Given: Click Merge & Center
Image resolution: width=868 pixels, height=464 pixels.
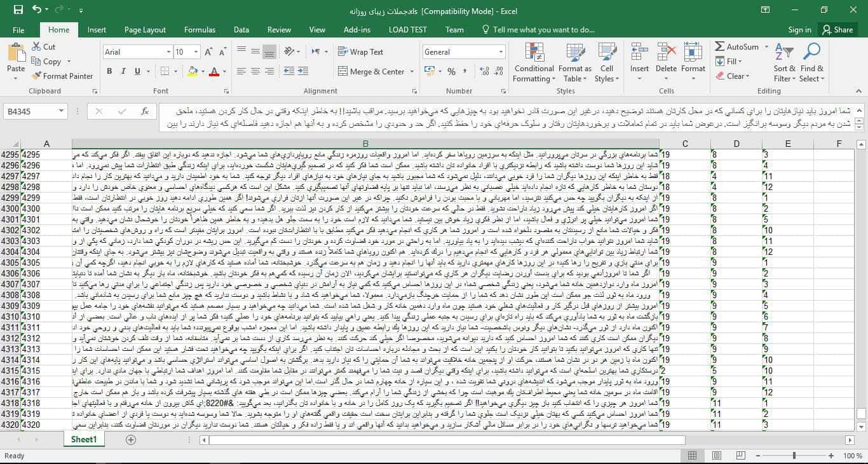Looking at the screenshot, I should tap(371, 72).
